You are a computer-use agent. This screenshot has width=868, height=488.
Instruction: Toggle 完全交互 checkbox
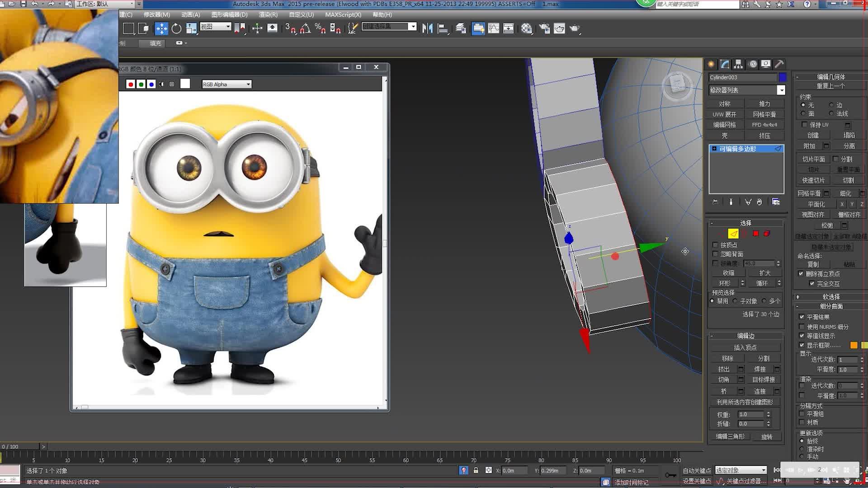pos(812,284)
